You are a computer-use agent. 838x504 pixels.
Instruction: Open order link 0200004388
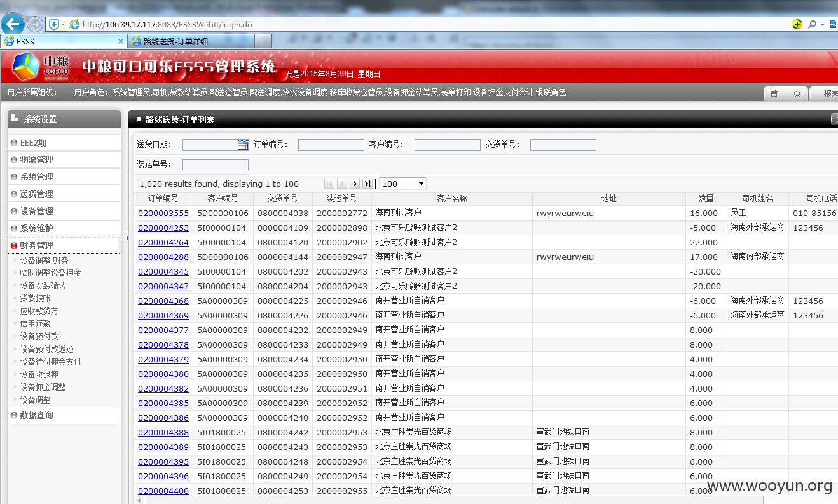(163, 432)
